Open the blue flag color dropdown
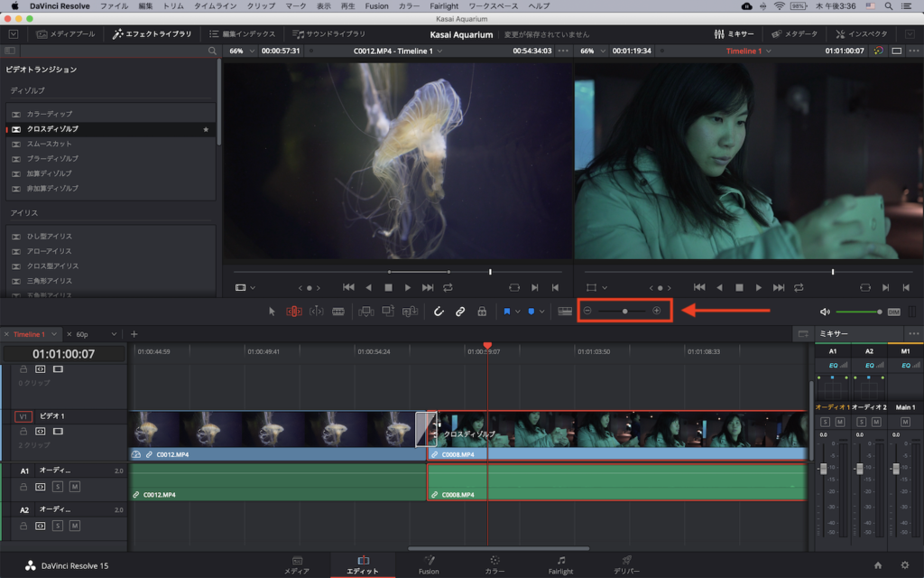924x578 pixels. [518, 312]
